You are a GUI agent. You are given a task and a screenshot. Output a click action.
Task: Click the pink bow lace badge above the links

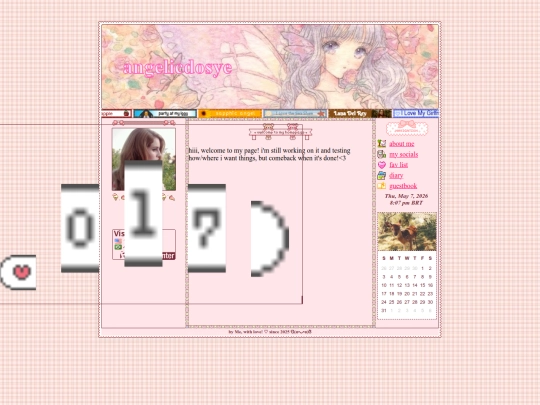(x=407, y=128)
